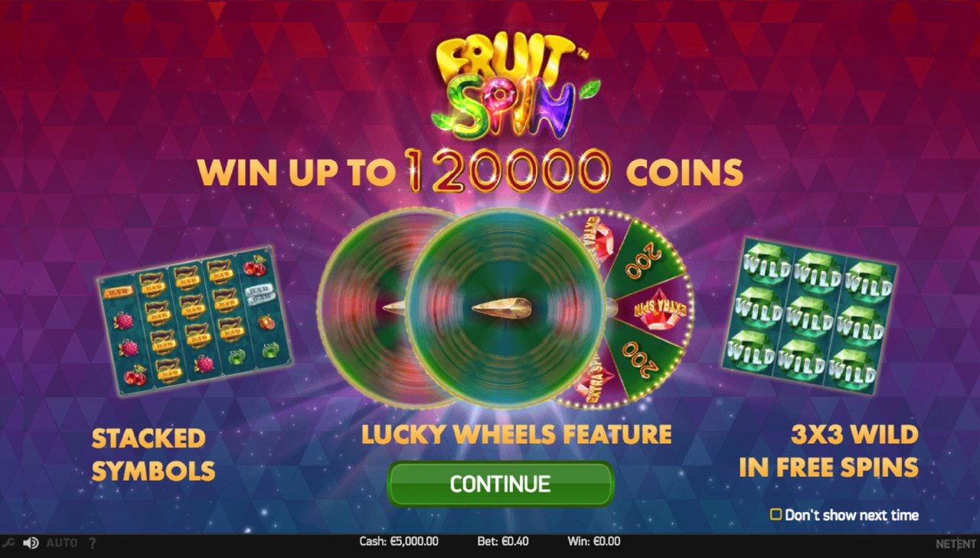Click the green CONTINUE button
The image size is (980, 558).
500,484
